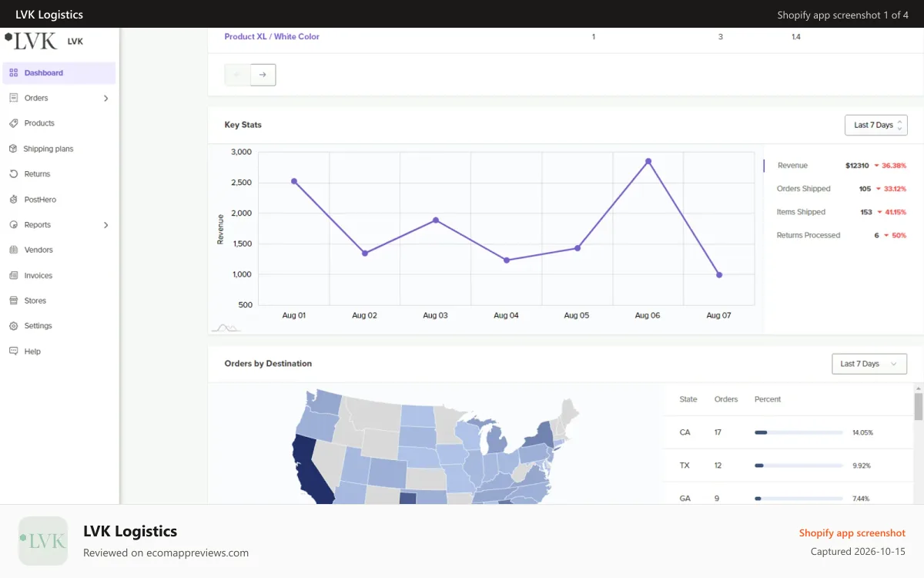Click the Percent column header
924x578 pixels.
tap(768, 399)
